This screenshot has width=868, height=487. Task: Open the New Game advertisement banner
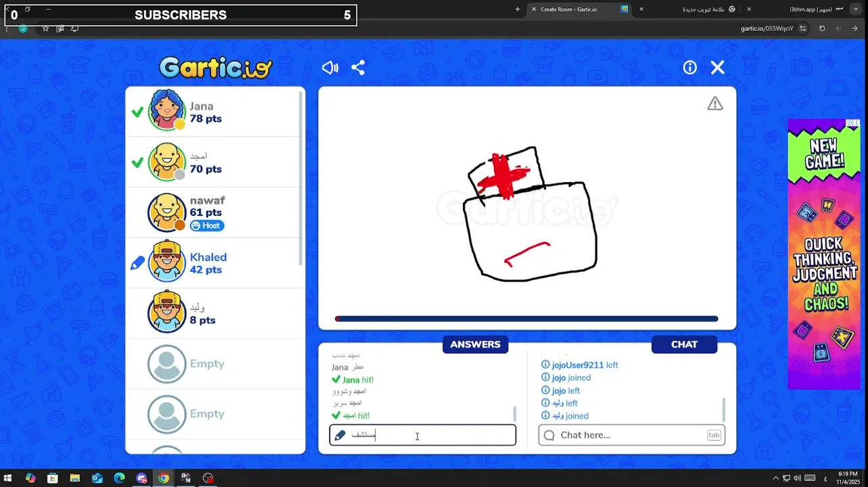coord(824,254)
